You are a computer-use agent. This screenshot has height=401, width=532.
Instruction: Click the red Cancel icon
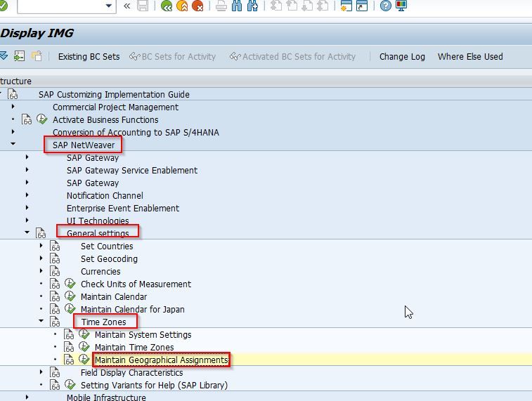pos(197,6)
